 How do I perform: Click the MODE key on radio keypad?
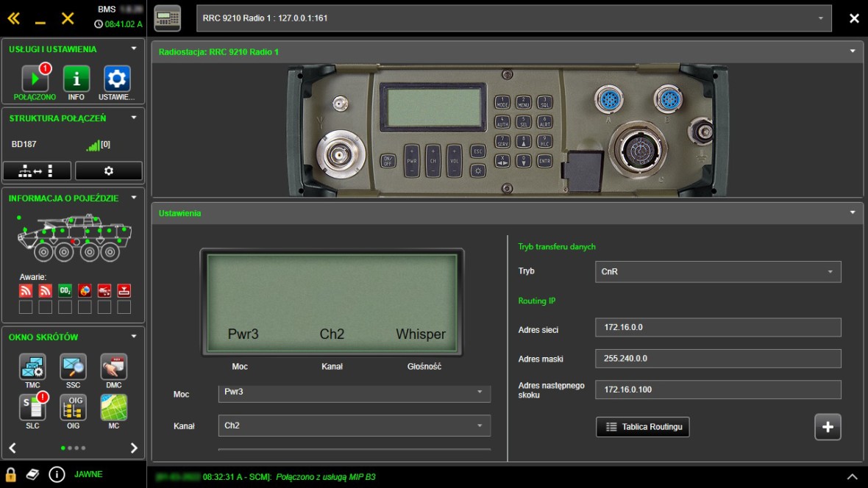(502, 102)
